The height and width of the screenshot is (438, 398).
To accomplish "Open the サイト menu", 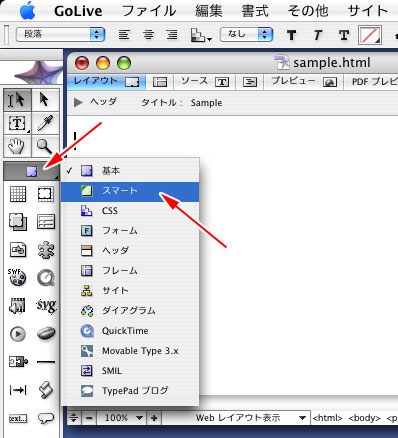I will pos(367,11).
